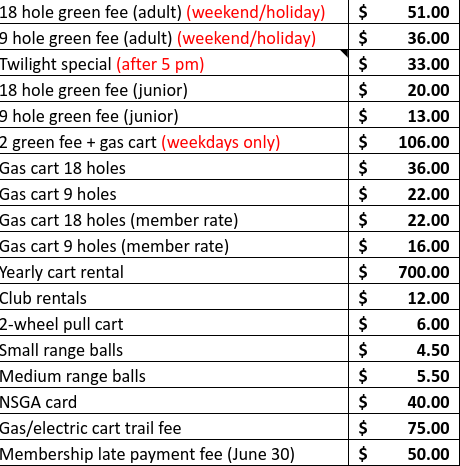Click the 'Gas cart 18 holes' cell
Screen dimensions: 460x466
tap(174, 167)
